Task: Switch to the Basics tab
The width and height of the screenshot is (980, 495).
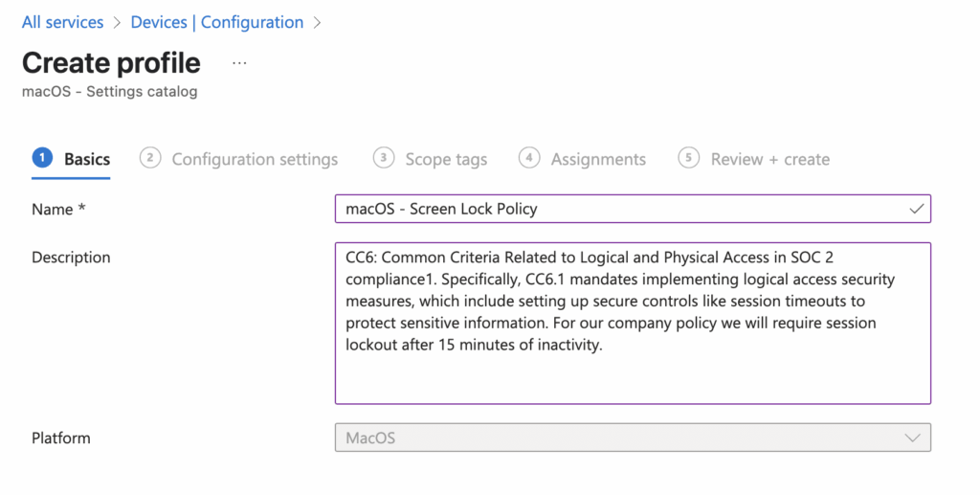Action: coord(87,159)
